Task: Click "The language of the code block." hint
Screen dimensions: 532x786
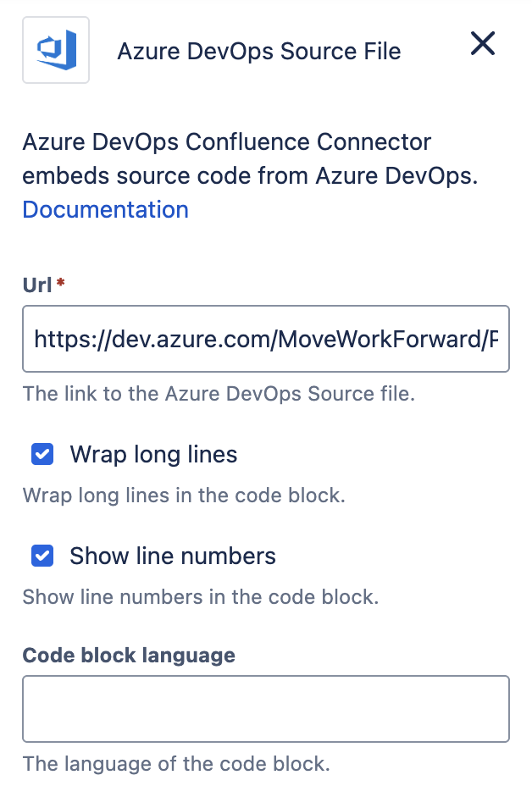Action: point(175,764)
